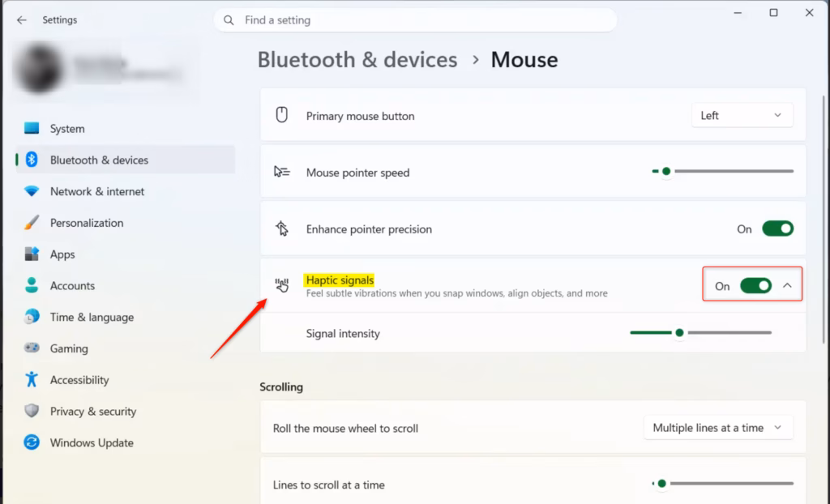Collapse the Haptic signals section chevron

pos(785,285)
